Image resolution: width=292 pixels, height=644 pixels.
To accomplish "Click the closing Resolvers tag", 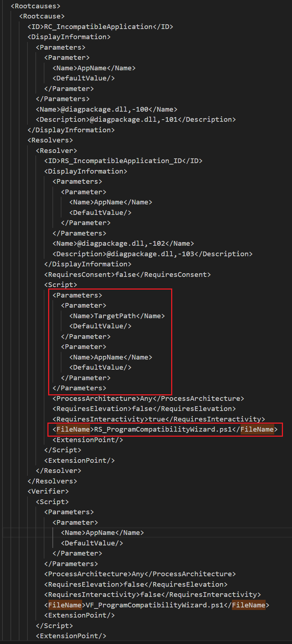I will pos(52,481).
